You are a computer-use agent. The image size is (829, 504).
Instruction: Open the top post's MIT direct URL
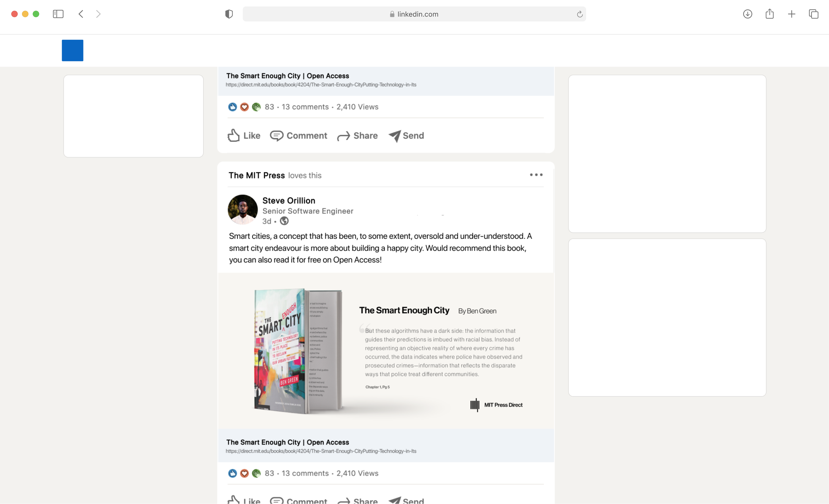coord(321,85)
